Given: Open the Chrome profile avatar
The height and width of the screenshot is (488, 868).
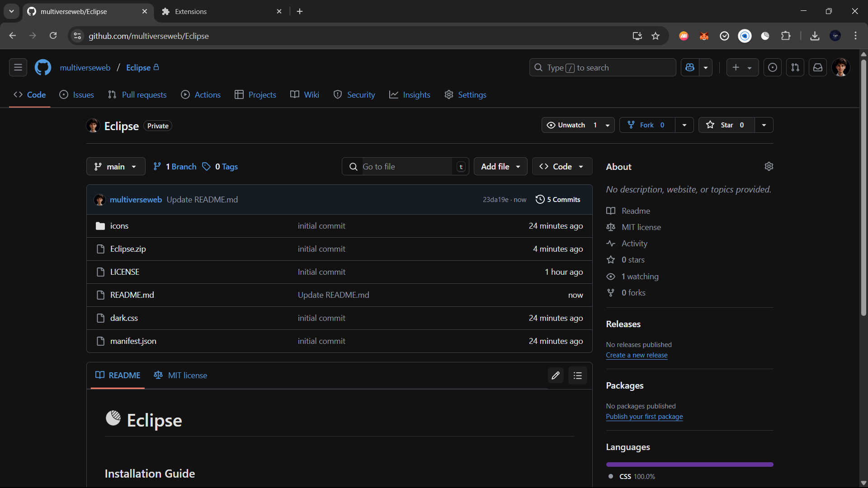Looking at the screenshot, I should 835,36.
